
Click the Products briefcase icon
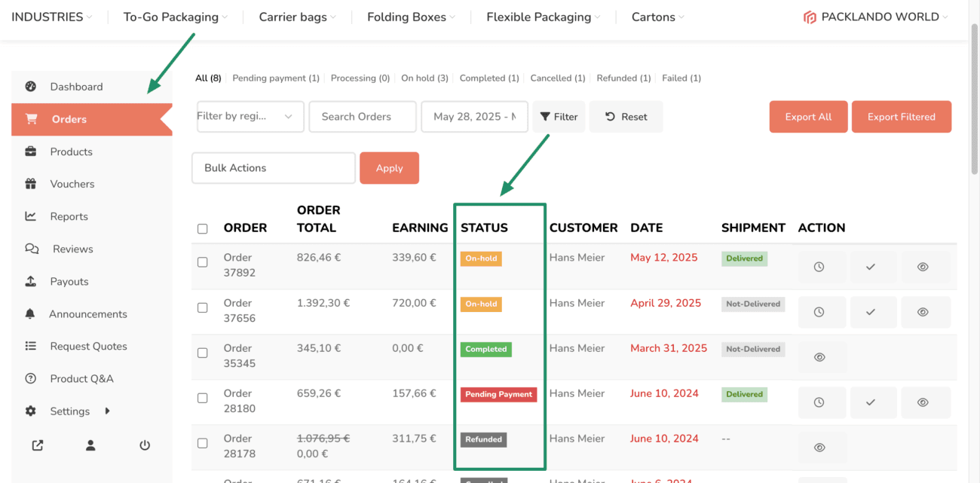[x=31, y=151]
